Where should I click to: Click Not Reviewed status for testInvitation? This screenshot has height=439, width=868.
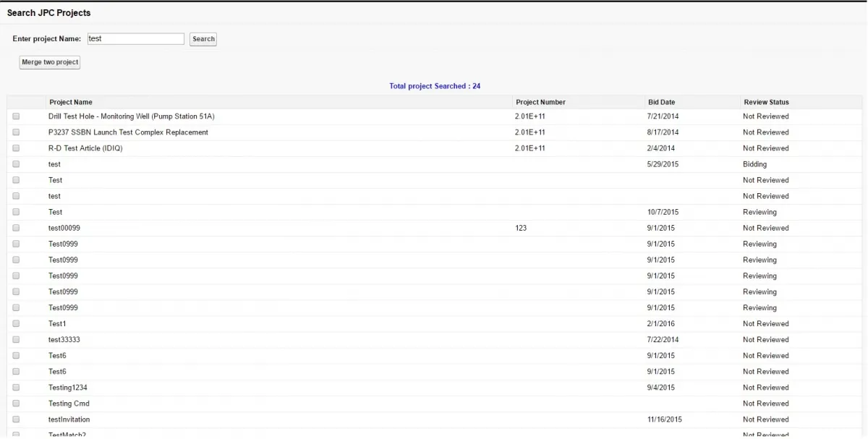point(766,419)
